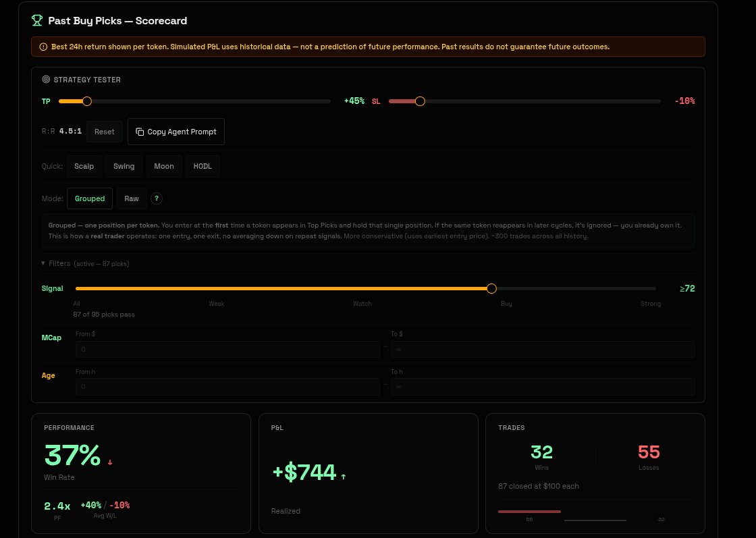
Task: Click the 'R:R 4.5:1' ratio text
Action: click(61, 131)
